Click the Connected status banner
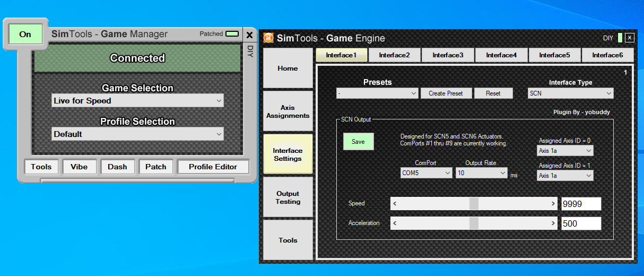 pos(137,58)
